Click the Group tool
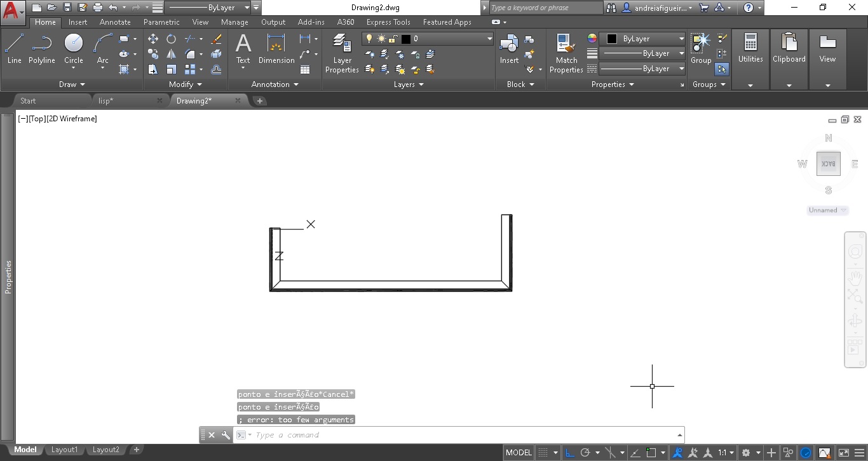Viewport: 868px width, 461px height. click(x=701, y=49)
